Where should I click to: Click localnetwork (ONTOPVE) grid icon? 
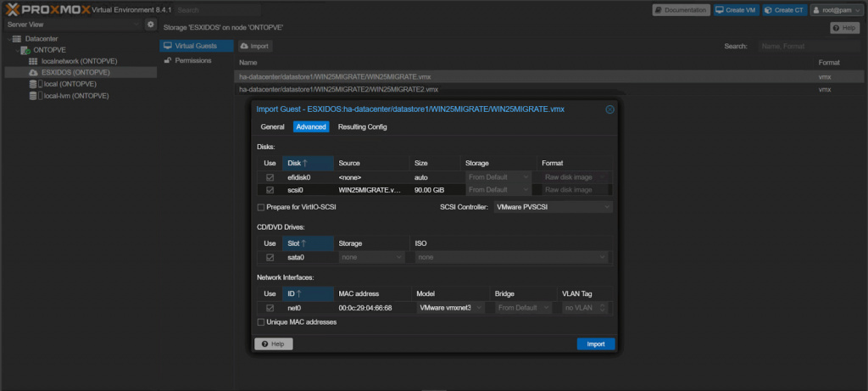pyautogui.click(x=33, y=61)
